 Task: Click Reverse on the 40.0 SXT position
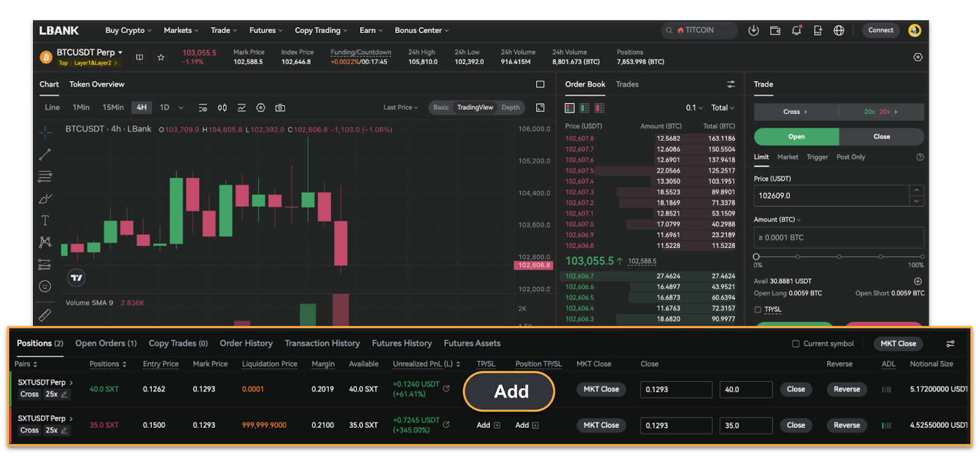pyautogui.click(x=846, y=389)
